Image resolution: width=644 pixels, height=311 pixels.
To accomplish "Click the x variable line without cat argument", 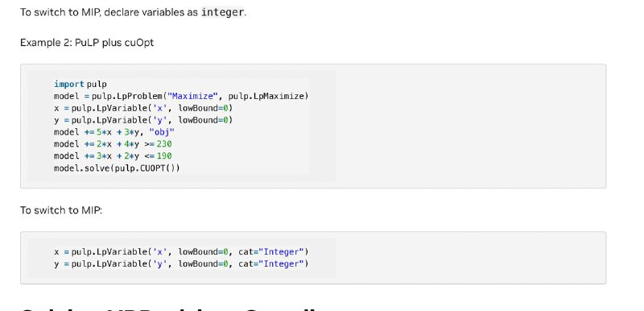I will coord(143,108).
